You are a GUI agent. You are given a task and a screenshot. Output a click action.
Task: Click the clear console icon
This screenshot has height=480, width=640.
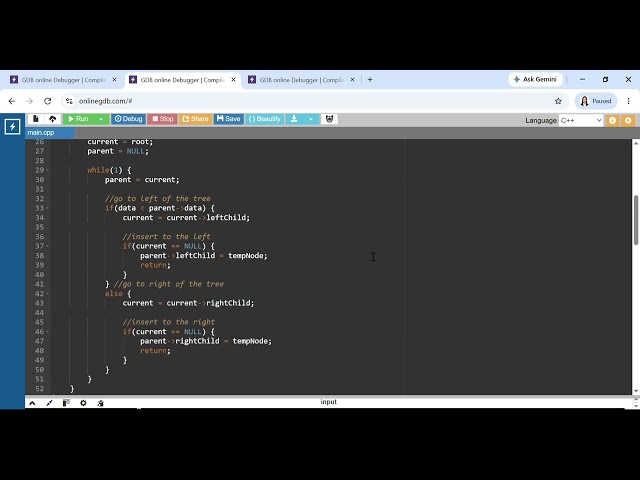click(x=100, y=403)
